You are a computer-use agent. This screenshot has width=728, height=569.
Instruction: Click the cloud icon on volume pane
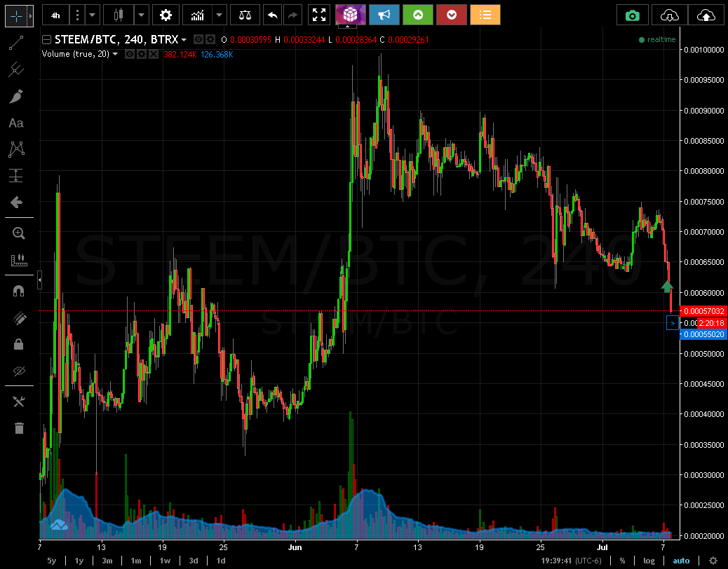click(59, 525)
